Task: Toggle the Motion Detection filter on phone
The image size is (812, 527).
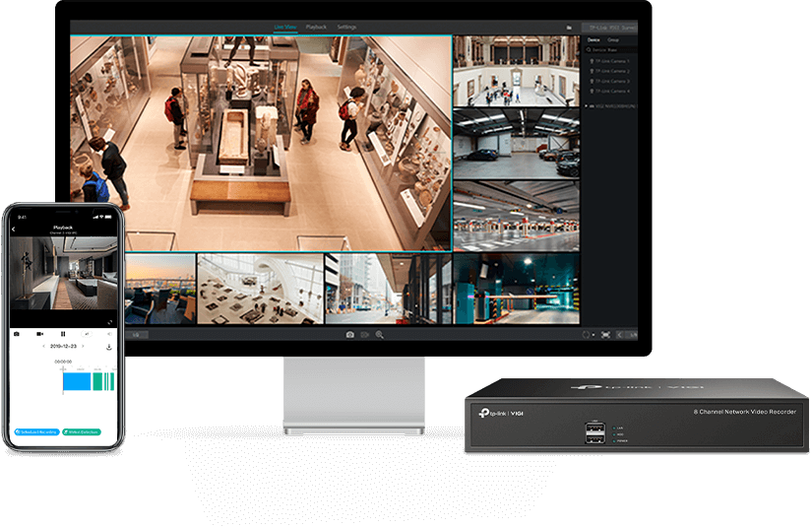Action: [82, 431]
